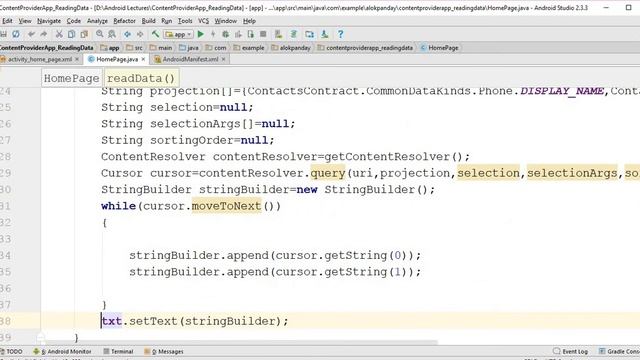640x360 pixels.
Task: Open the app run configuration dropdown
Action: tap(178, 34)
